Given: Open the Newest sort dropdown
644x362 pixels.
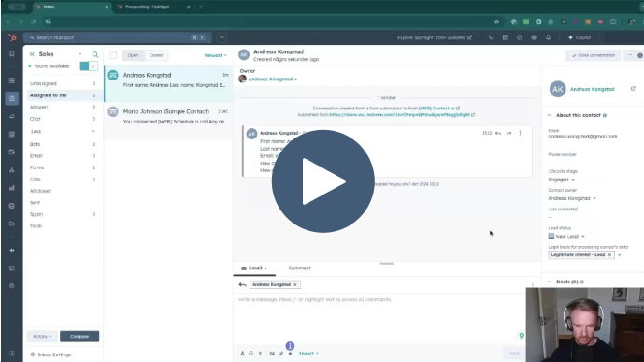Looking at the screenshot, I should coord(215,55).
